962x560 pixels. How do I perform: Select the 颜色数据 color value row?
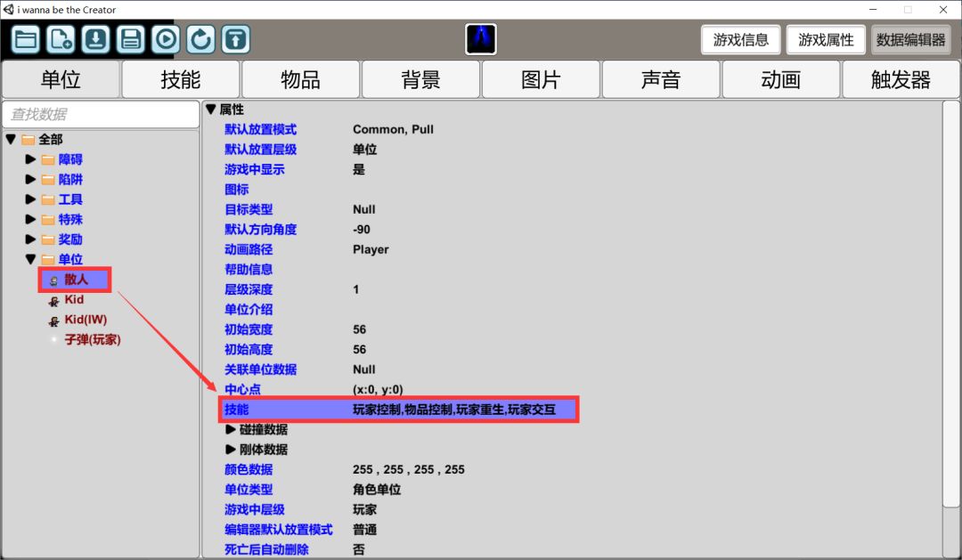(409, 469)
